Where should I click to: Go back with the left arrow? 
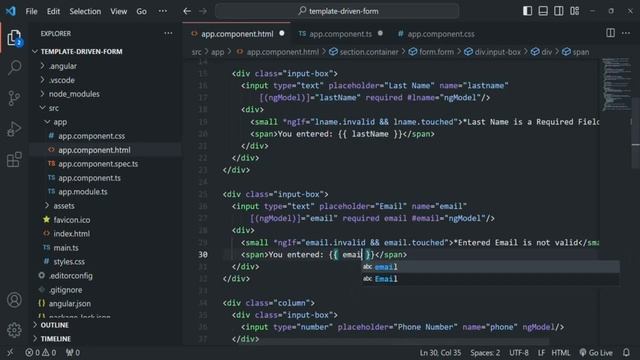[187, 11]
